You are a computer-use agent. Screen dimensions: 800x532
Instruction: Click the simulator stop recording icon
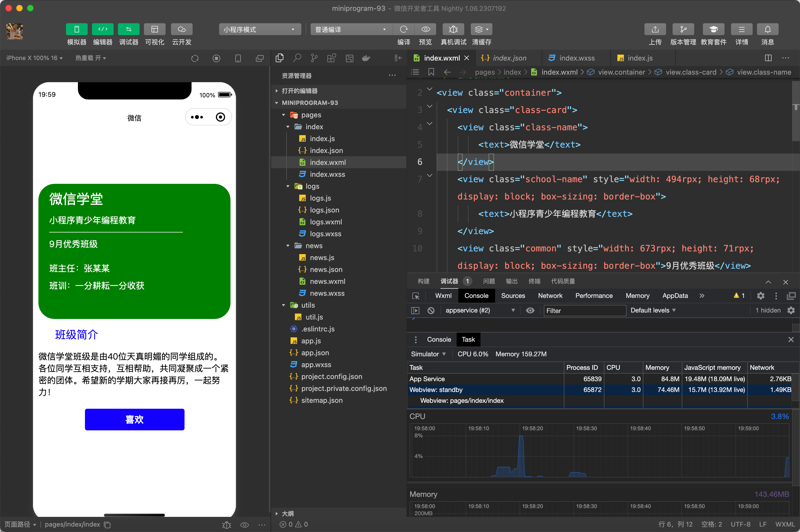[x=216, y=58]
